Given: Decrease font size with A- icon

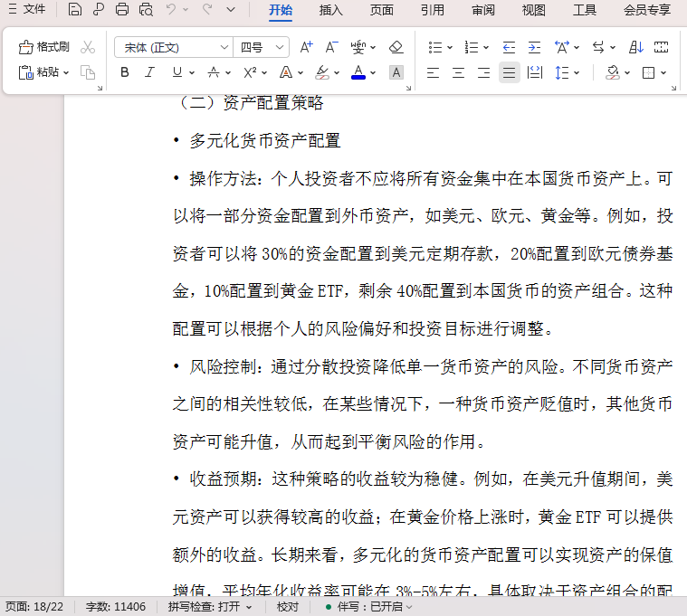Looking at the screenshot, I should pos(331,47).
